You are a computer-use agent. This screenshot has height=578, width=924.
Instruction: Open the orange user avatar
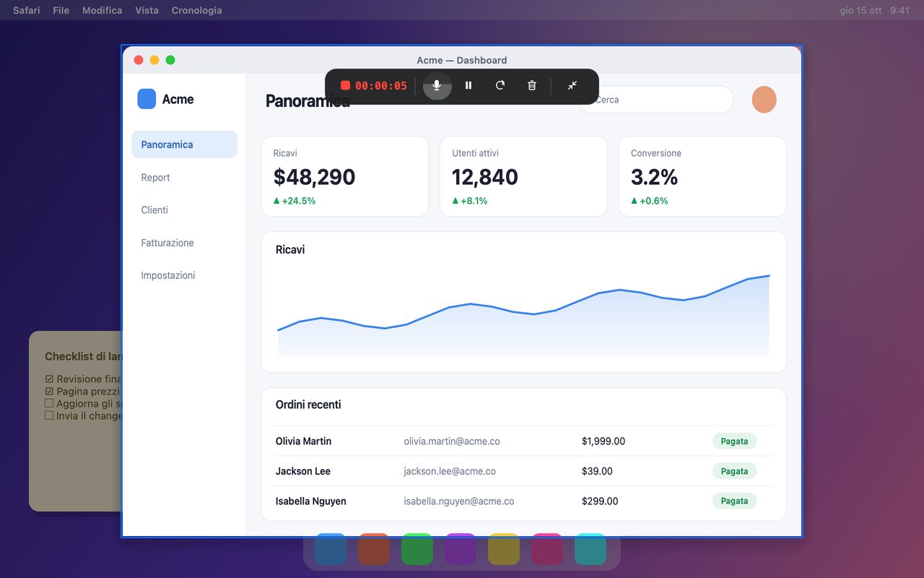click(764, 100)
